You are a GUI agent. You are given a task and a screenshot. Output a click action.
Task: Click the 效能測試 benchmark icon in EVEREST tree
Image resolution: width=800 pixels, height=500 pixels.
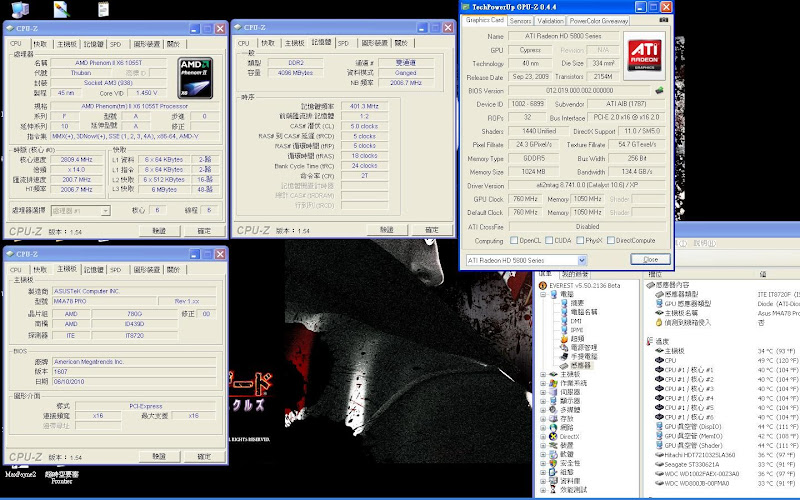[553, 489]
